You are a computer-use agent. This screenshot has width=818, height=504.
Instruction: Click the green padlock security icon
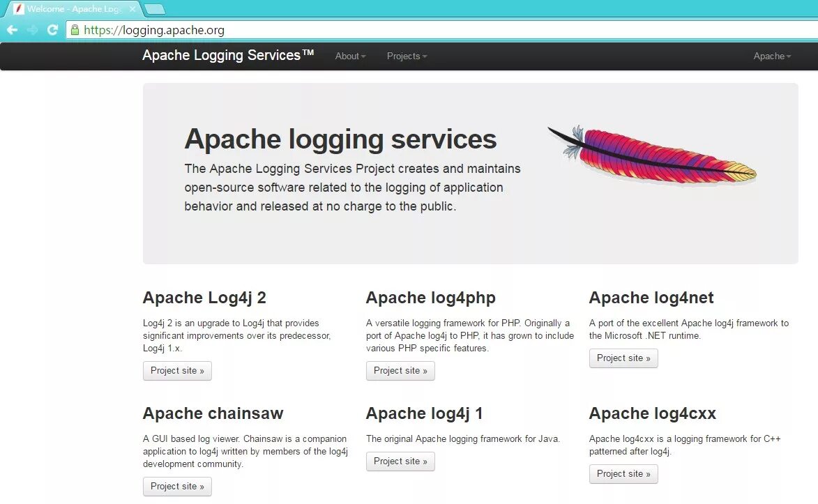(75, 30)
